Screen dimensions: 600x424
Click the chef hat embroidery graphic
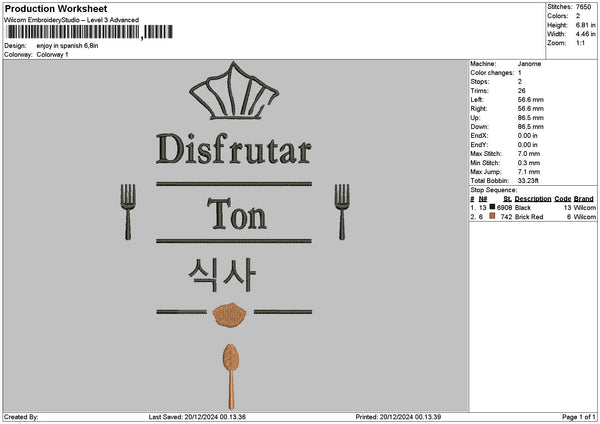(x=234, y=91)
